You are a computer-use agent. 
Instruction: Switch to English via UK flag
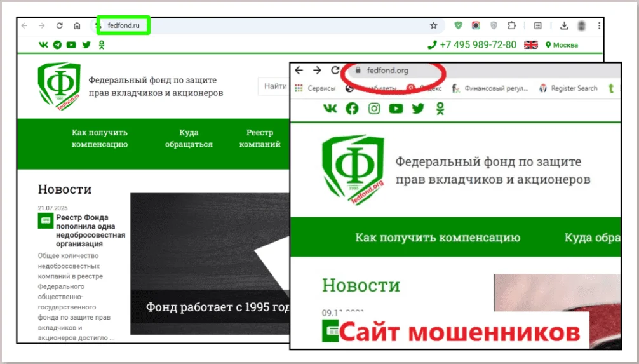(530, 45)
